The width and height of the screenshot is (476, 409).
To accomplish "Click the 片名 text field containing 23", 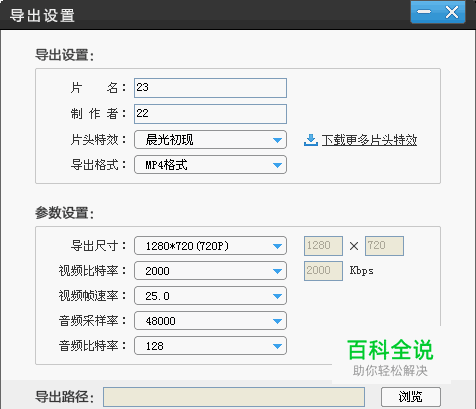I will 210,88.
